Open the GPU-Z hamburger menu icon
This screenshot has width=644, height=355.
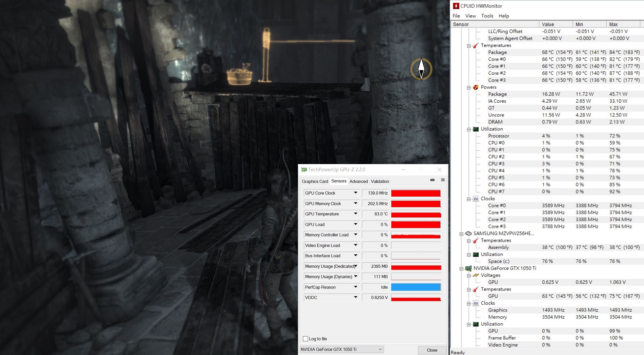coord(443,180)
